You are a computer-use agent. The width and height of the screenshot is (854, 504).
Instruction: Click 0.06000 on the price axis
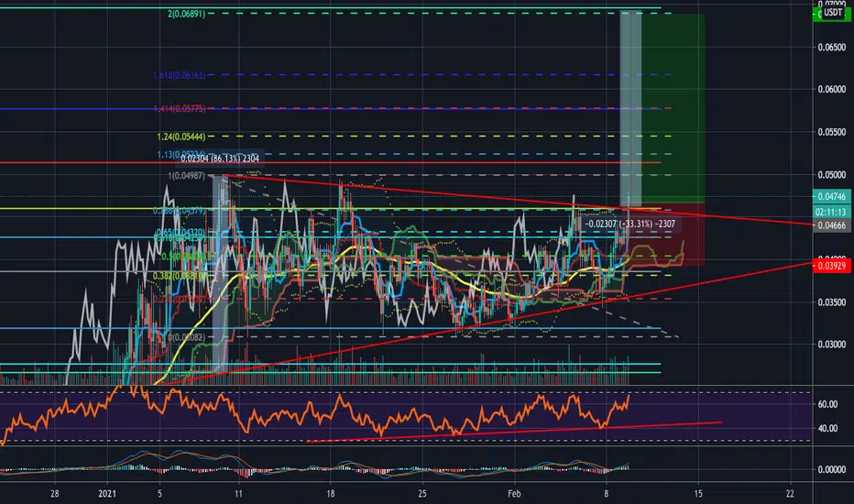(x=832, y=90)
